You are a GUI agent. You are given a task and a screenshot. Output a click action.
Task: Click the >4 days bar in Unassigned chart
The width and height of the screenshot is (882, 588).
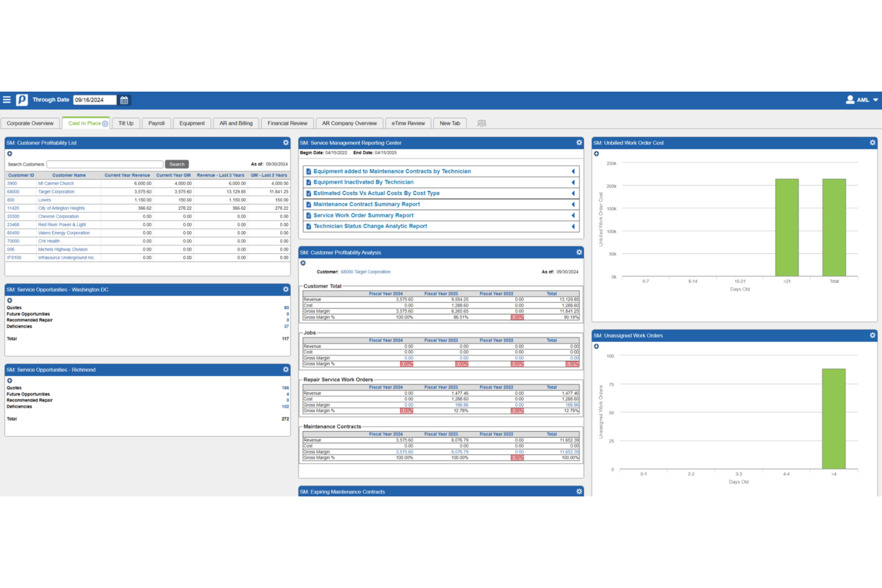click(x=833, y=419)
